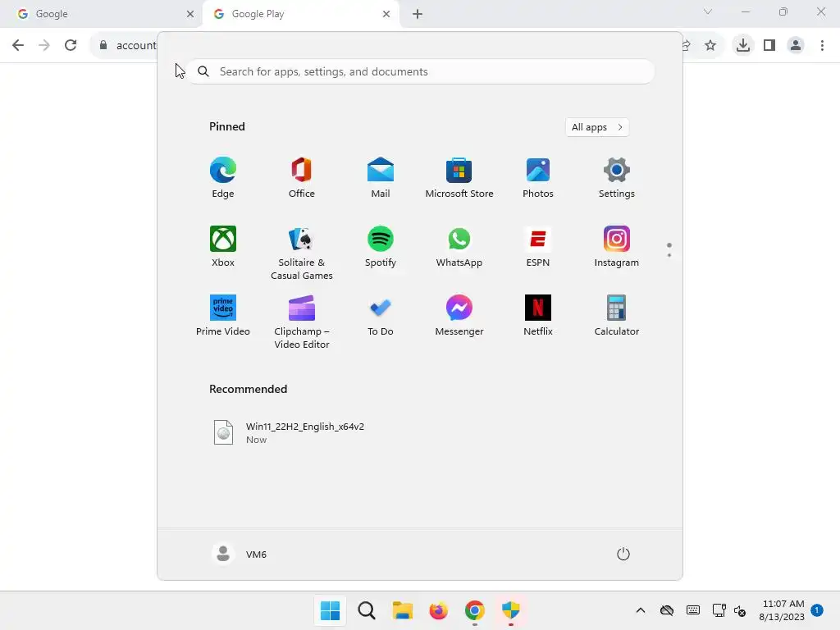Screen dimensions: 840x630
Task: Open Windows Security shield taskbar app
Action: pyautogui.click(x=510, y=610)
